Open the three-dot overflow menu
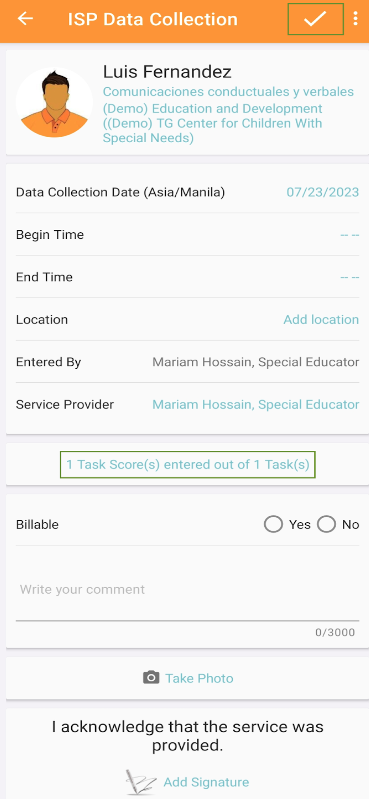 point(355,19)
